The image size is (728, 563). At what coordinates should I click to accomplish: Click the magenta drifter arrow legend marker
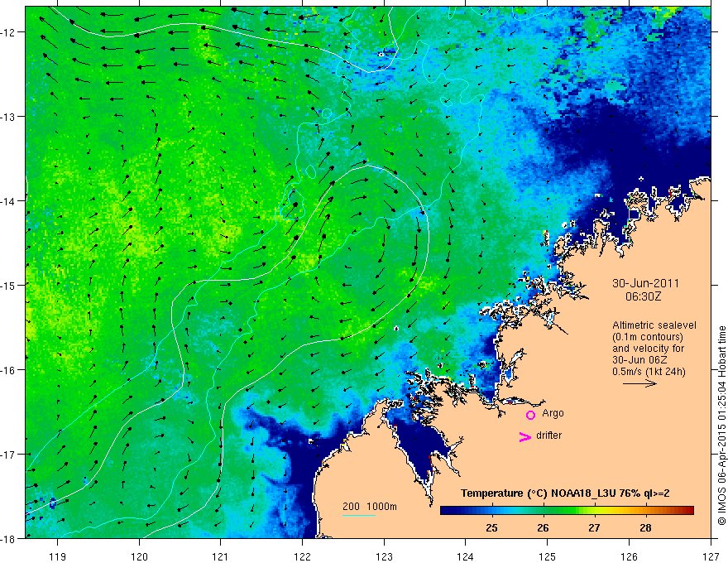[x=524, y=436]
